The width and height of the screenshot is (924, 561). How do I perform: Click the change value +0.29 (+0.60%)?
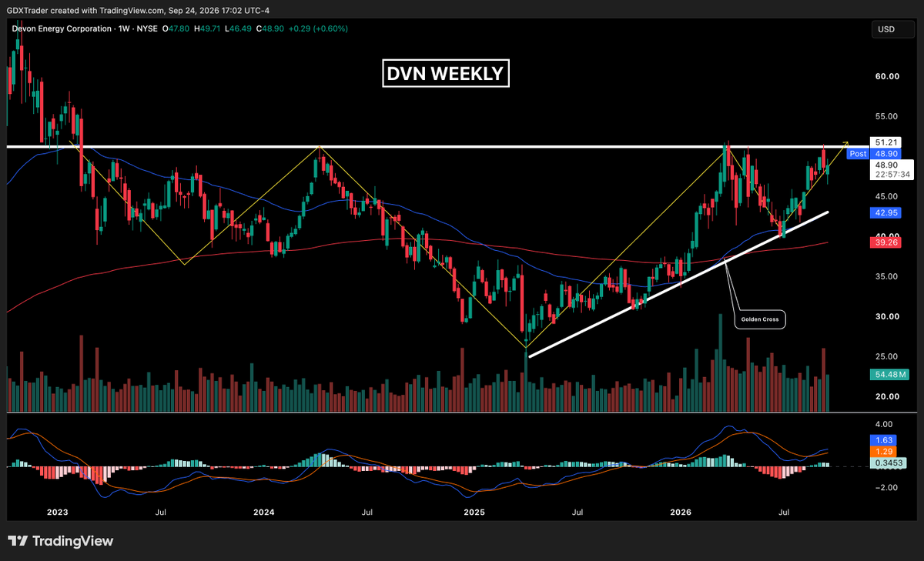318,28
